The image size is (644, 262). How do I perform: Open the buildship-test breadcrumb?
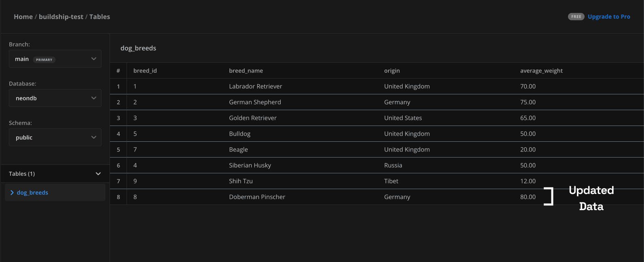(x=61, y=17)
